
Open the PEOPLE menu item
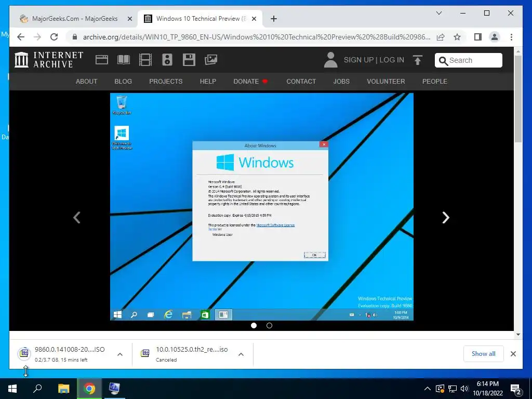[x=435, y=82]
